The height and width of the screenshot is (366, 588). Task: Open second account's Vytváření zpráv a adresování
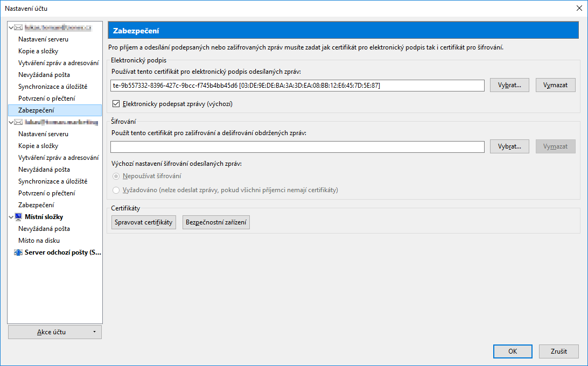[x=59, y=158]
